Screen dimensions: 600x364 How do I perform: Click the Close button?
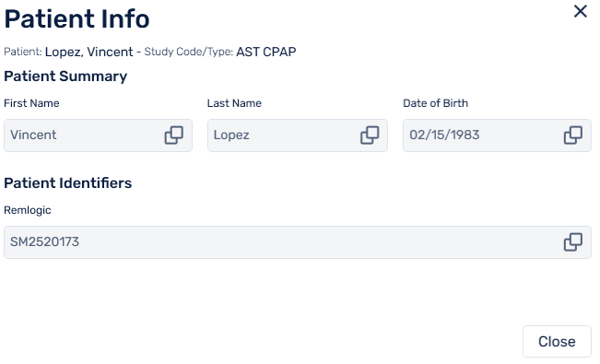[557, 341]
